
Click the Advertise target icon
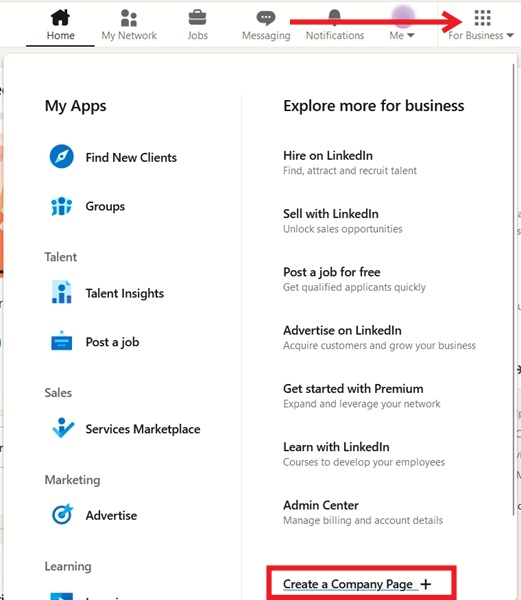pos(62,514)
